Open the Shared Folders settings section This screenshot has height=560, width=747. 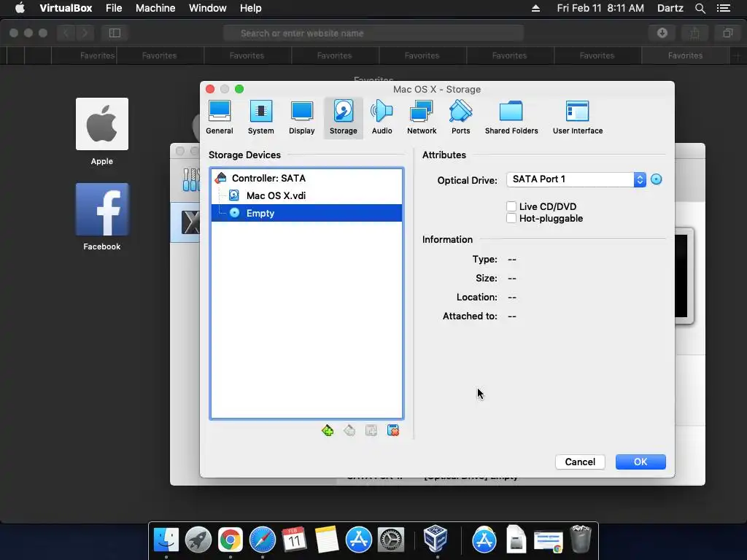pyautogui.click(x=511, y=117)
